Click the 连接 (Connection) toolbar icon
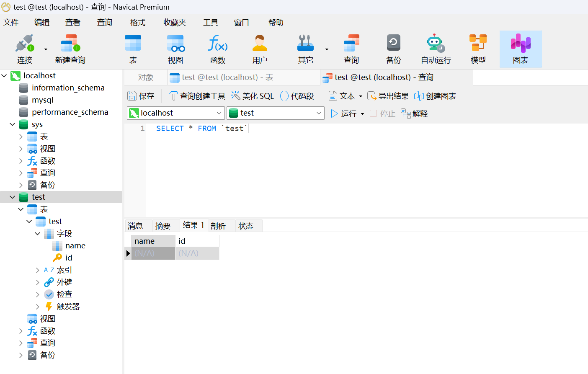Viewport: 588px width, 374px height. tap(24, 49)
